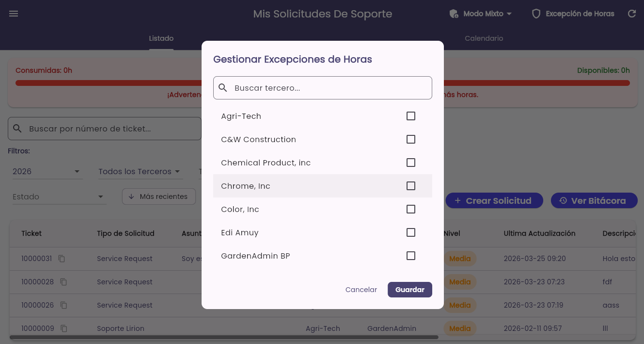
Task: Select the Listado tab
Action: point(161,38)
